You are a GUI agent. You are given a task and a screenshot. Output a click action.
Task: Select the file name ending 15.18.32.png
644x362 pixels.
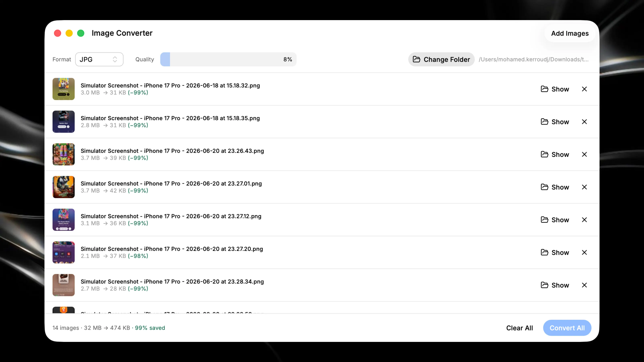(x=170, y=85)
